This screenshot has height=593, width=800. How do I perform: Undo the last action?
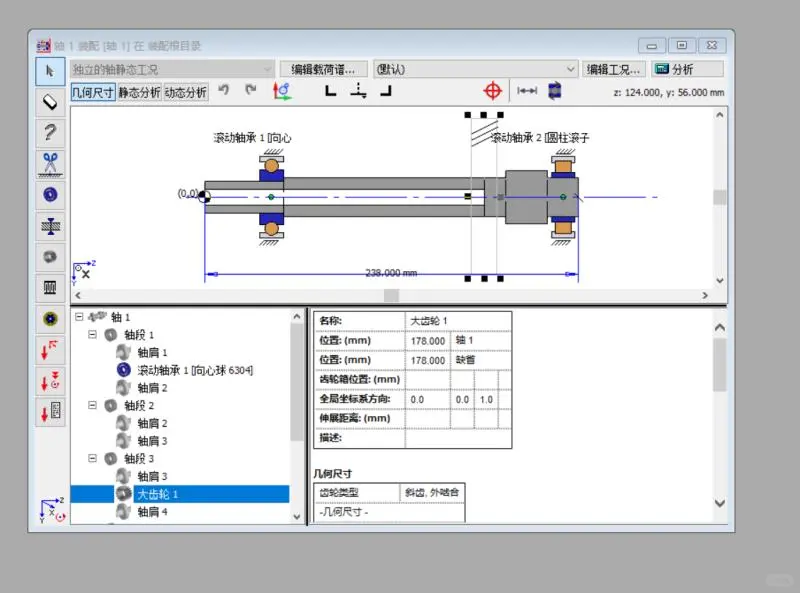[223, 91]
